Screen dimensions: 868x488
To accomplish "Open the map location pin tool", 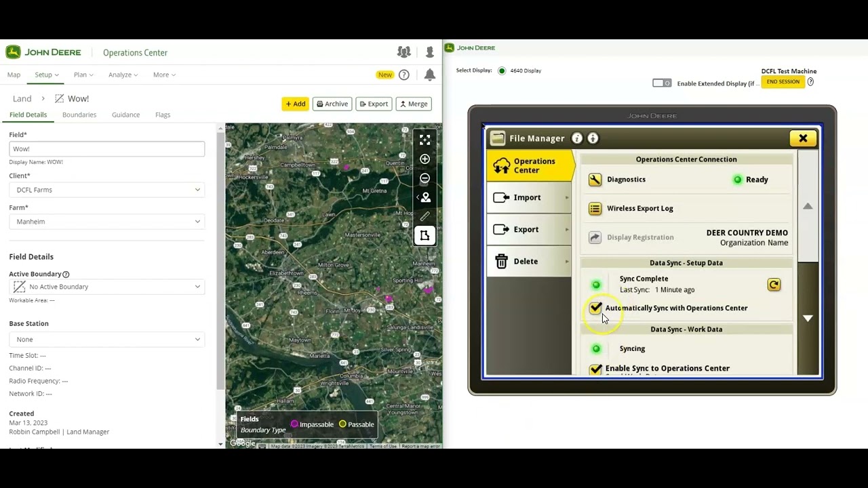I will tap(425, 197).
